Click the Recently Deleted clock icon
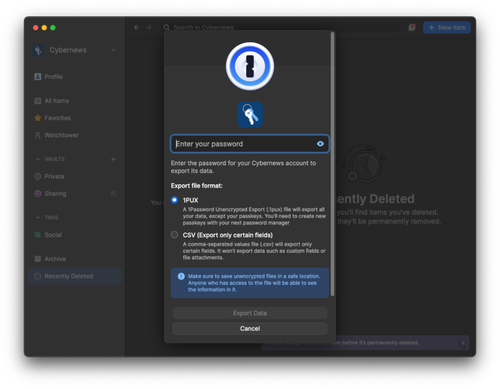Image resolution: width=500 pixels, height=389 pixels. click(38, 276)
